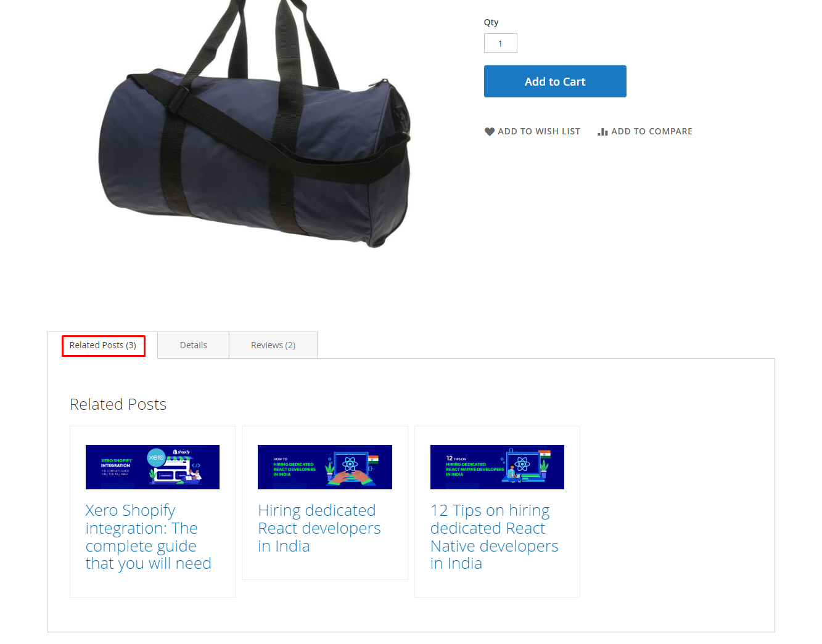Click the Xero logo in first post banner
Image resolution: width=822 pixels, height=644 pixels.
[156, 457]
